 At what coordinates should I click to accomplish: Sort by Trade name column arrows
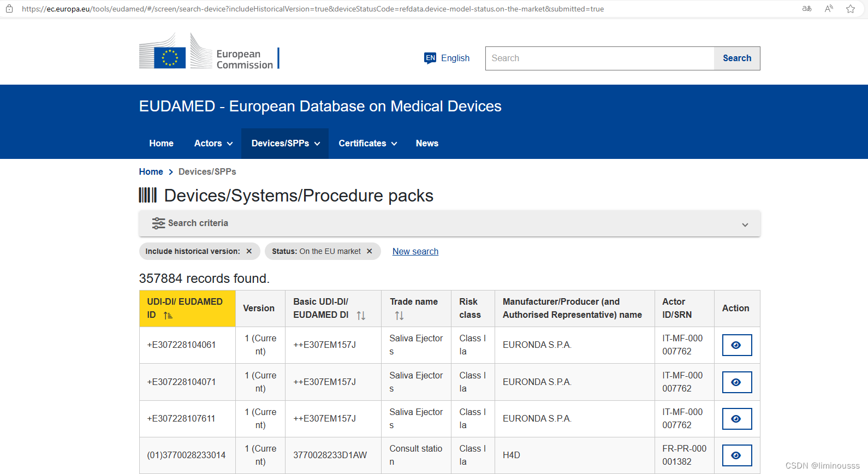click(399, 316)
